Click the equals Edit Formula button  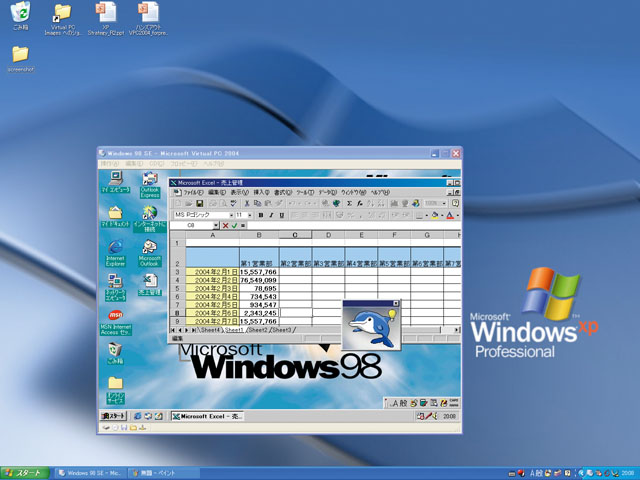pos(243,225)
